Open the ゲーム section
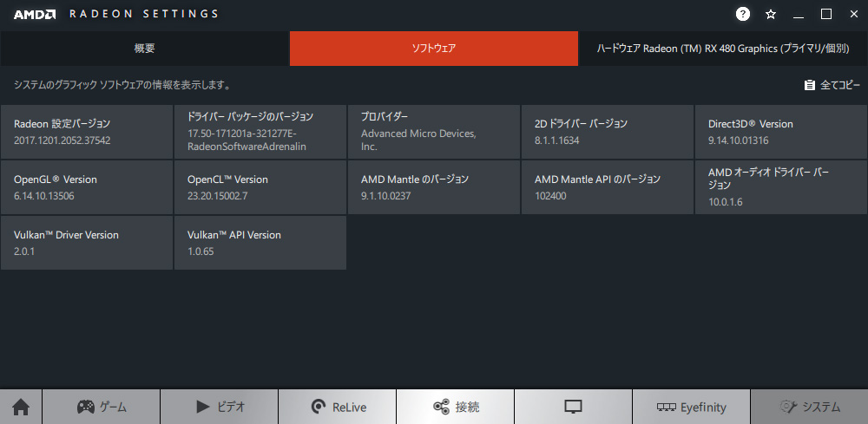 click(102, 407)
